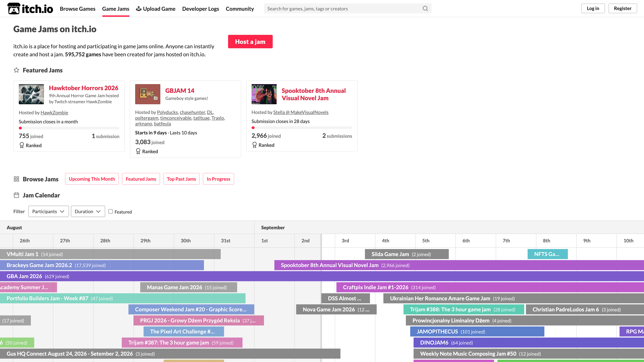This screenshot has height=362, width=644.
Task: Open The Pixel Art Challenge calendar bar
Action: tap(184, 331)
